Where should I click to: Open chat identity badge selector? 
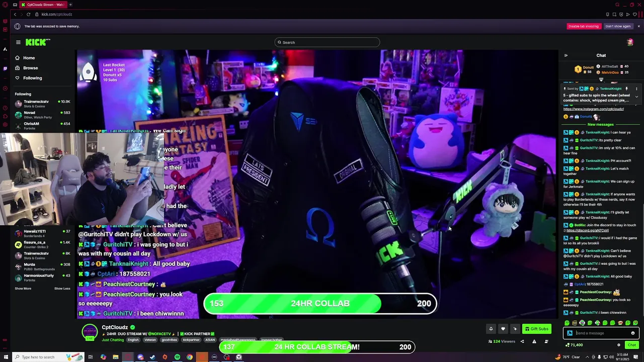coord(570,333)
